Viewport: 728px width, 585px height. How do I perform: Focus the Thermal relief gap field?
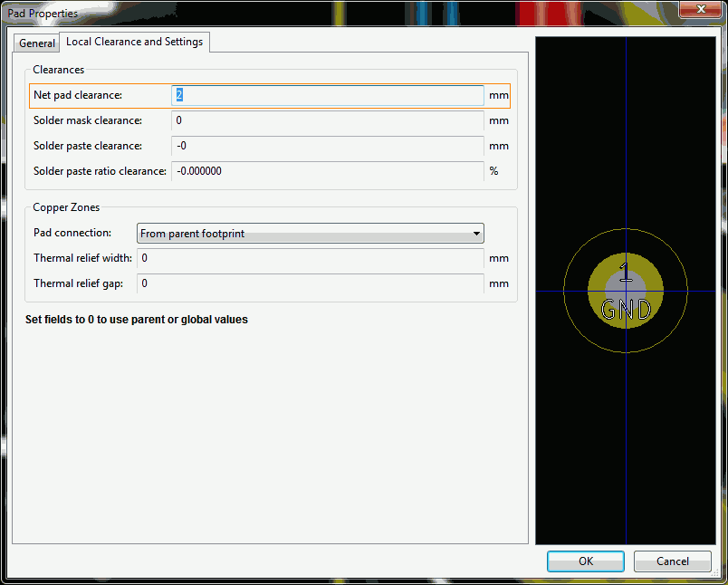point(311,283)
